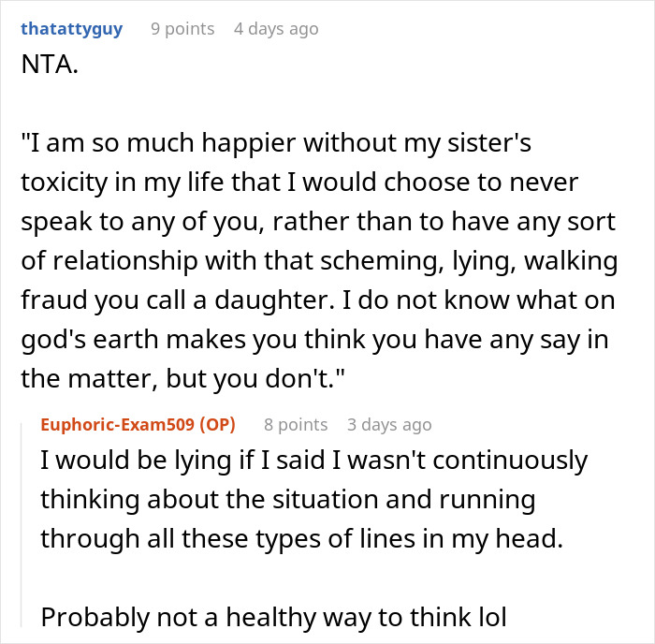The image size is (655, 644).
Task: Open the '3 days ago' reply permalink
Action: pyautogui.click(x=389, y=425)
